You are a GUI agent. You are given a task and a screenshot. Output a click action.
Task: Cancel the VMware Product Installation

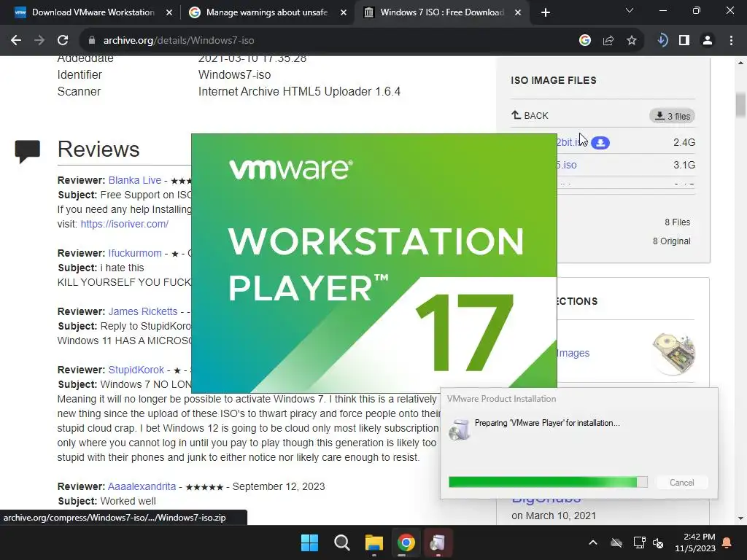tap(682, 483)
